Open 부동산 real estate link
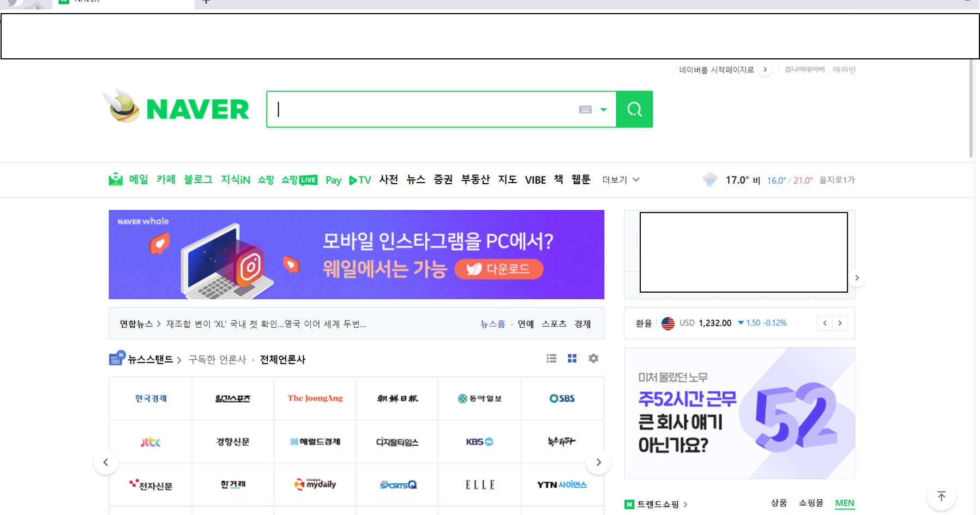 point(476,179)
